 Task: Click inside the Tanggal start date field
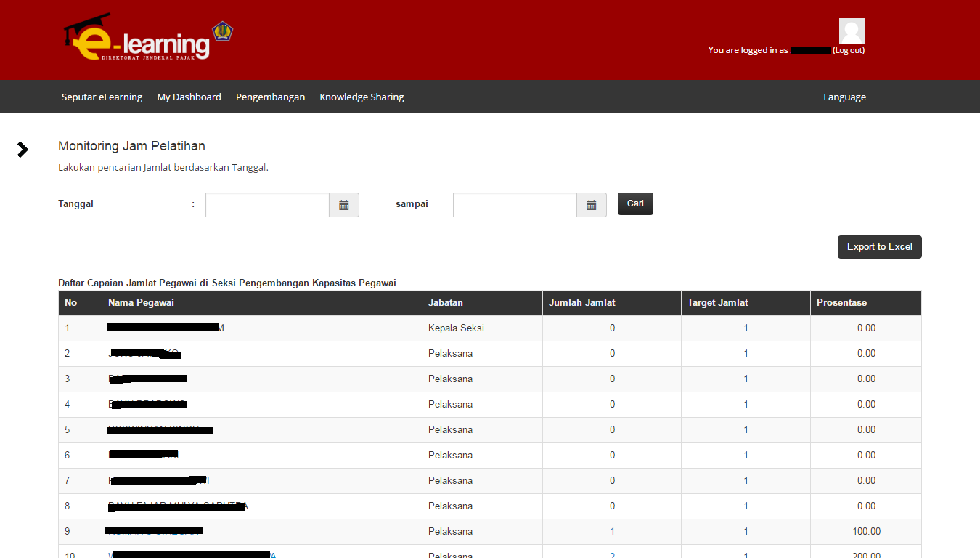(267, 204)
